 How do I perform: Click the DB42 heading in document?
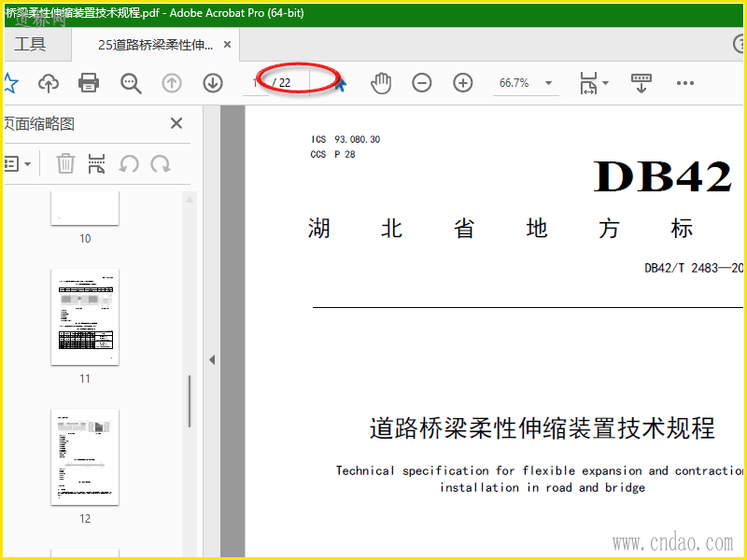tap(662, 176)
